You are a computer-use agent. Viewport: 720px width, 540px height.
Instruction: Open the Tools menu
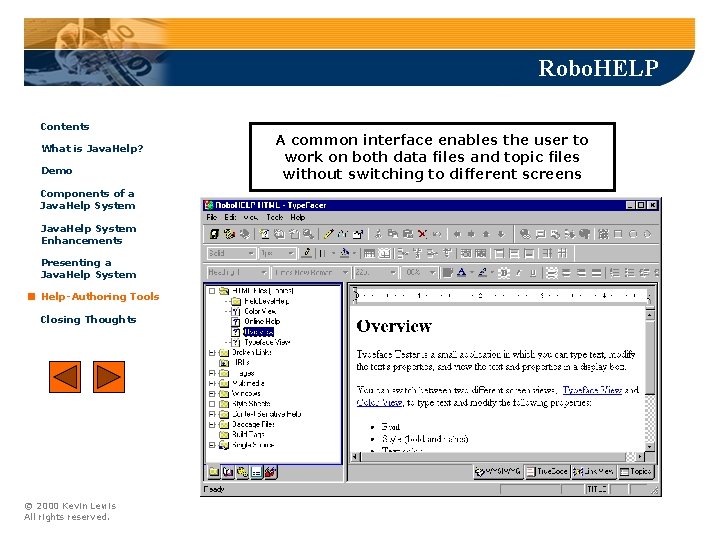(x=274, y=217)
